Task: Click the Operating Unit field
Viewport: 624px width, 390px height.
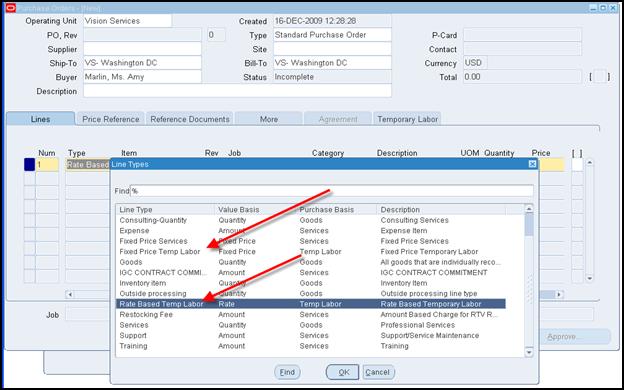Action: 127,21
